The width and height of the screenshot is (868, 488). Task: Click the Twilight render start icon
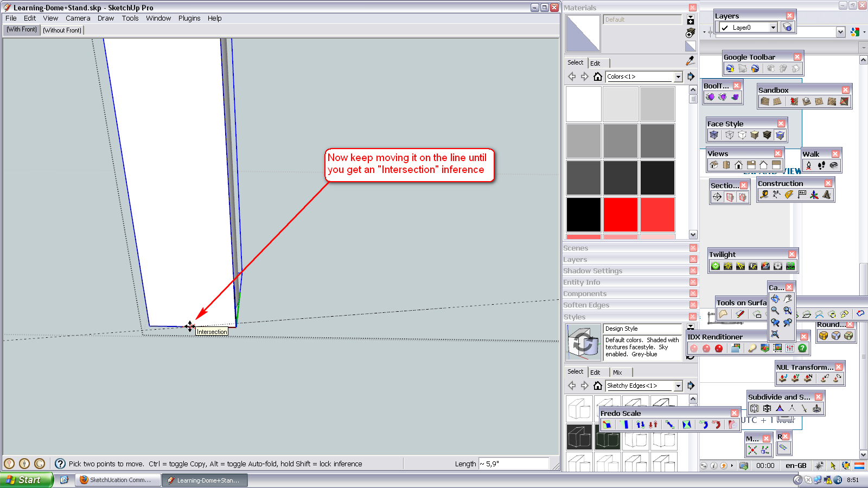click(x=716, y=266)
